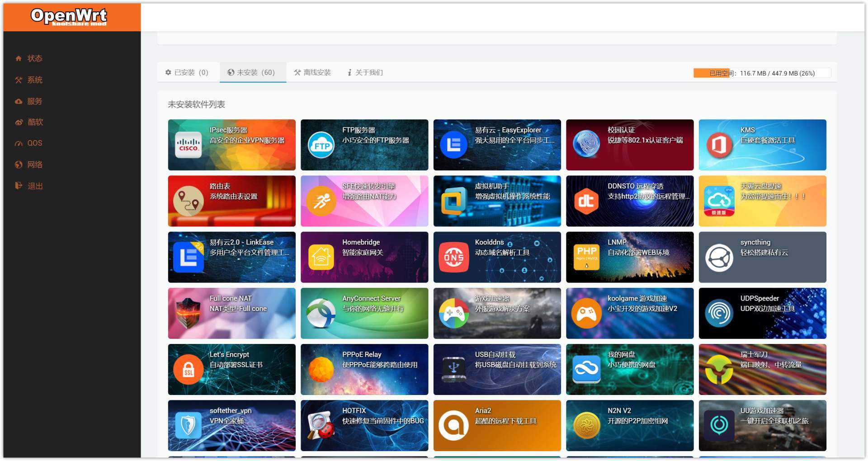The height and width of the screenshot is (461, 868).
Task: Expand the 状态 sidebar menu
Action: tap(34, 58)
